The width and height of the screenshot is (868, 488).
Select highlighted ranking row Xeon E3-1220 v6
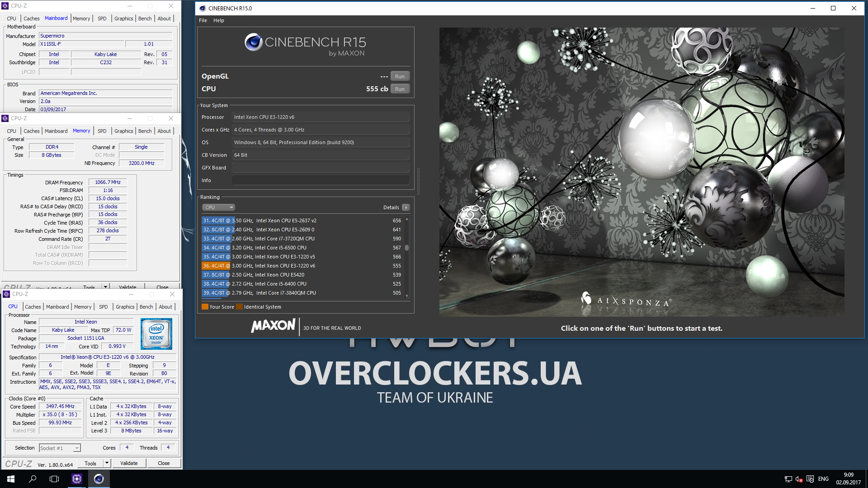[x=302, y=266]
